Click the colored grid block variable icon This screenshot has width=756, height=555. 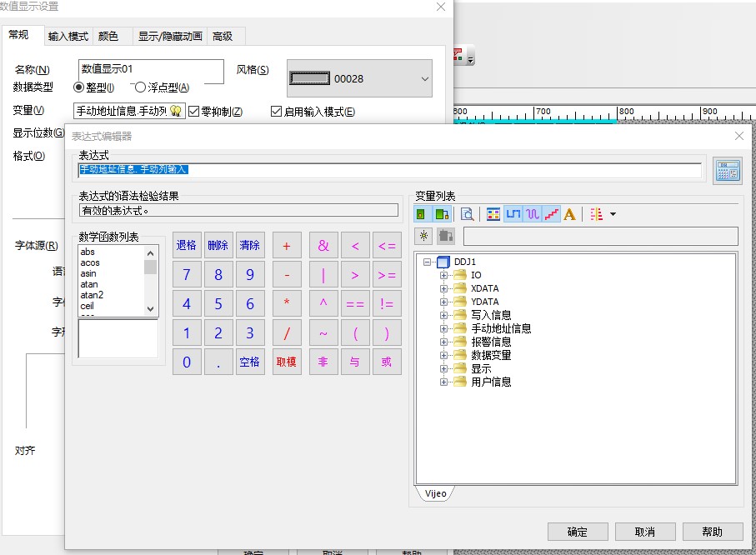tap(493, 214)
